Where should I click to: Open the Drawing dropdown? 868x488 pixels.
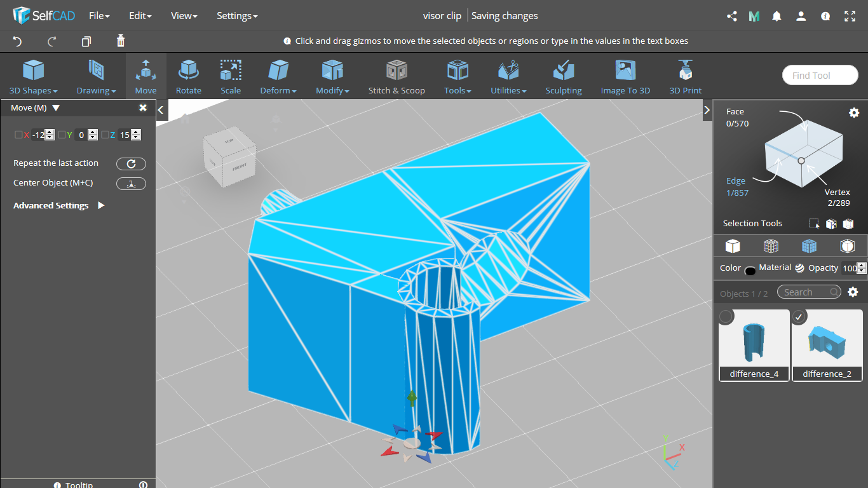point(96,76)
